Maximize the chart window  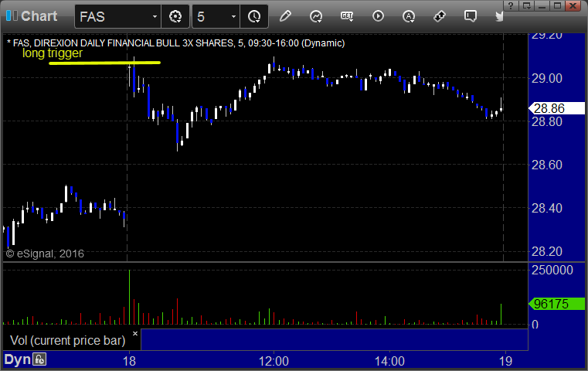point(557,5)
